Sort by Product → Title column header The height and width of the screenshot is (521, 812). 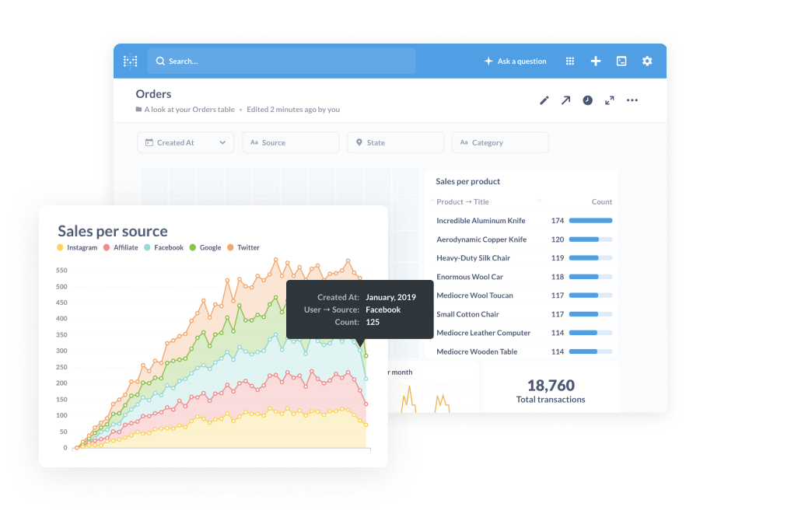pyautogui.click(x=462, y=202)
